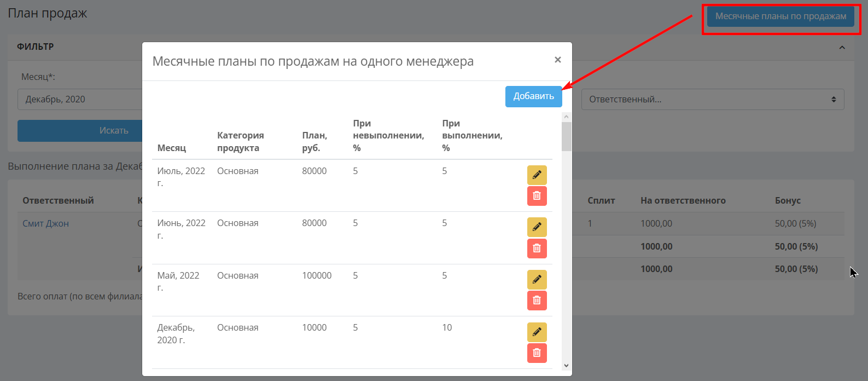Click the 10000 plan value
868x381 pixels.
[314, 328]
